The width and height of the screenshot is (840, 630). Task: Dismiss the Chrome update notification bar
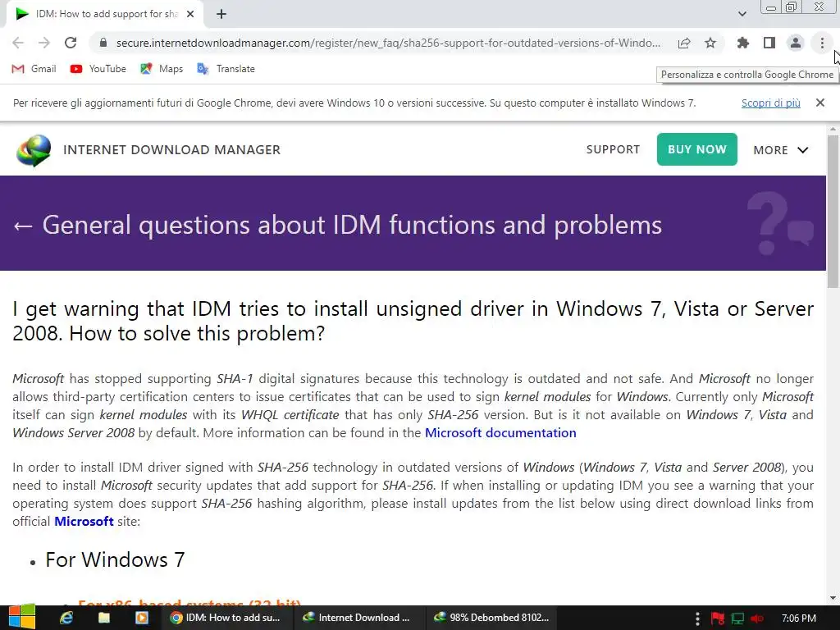[819, 103]
